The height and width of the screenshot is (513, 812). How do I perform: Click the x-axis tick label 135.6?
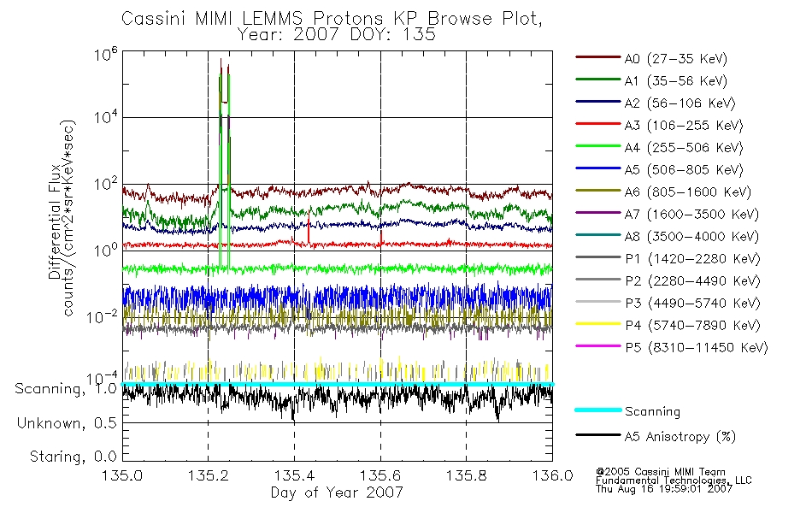tap(380, 475)
